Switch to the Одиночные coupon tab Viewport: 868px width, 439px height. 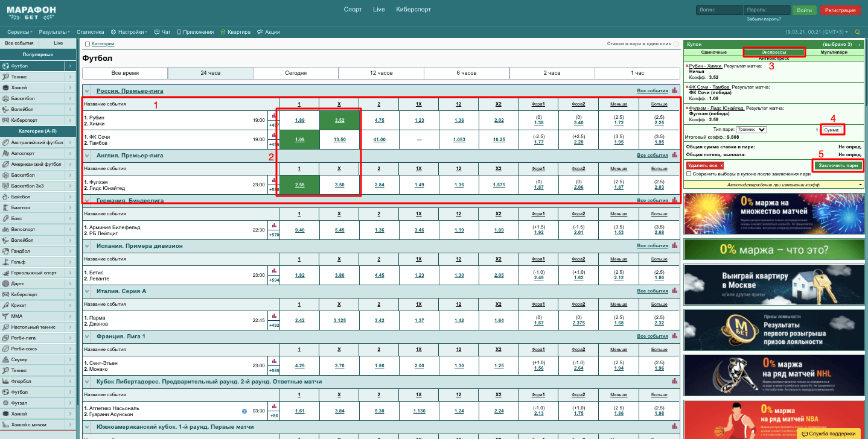(713, 52)
